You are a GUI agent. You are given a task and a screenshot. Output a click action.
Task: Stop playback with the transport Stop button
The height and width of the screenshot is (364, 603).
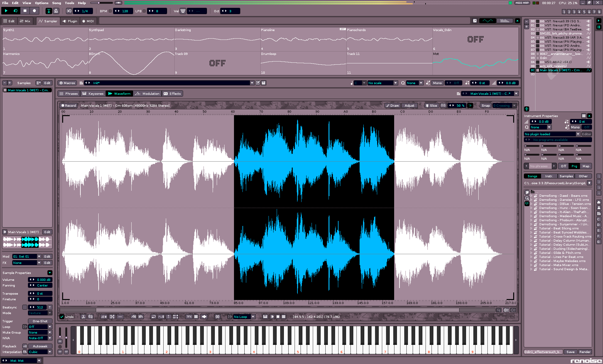click(25, 11)
